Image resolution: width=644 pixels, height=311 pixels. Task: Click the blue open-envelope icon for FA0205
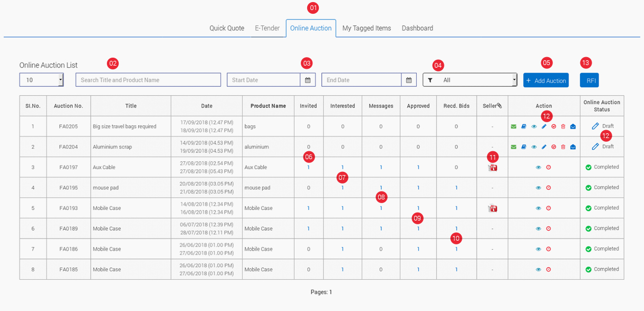[x=573, y=126]
